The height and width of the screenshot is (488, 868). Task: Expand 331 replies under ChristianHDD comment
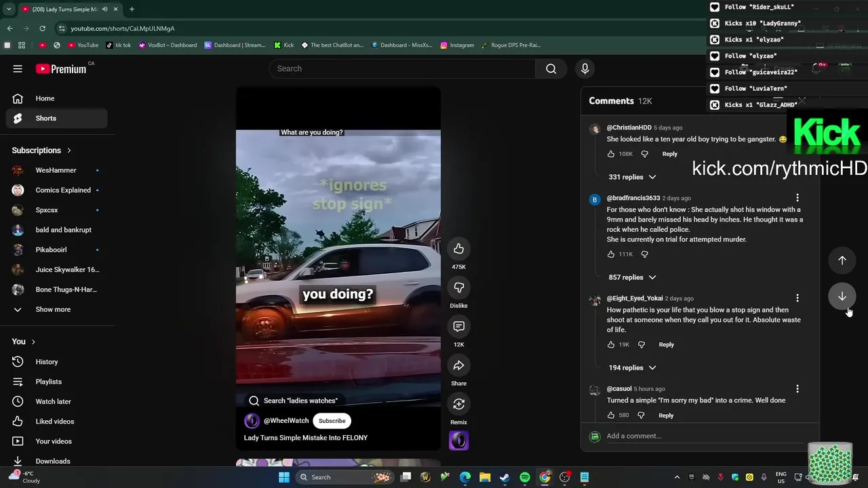point(632,177)
